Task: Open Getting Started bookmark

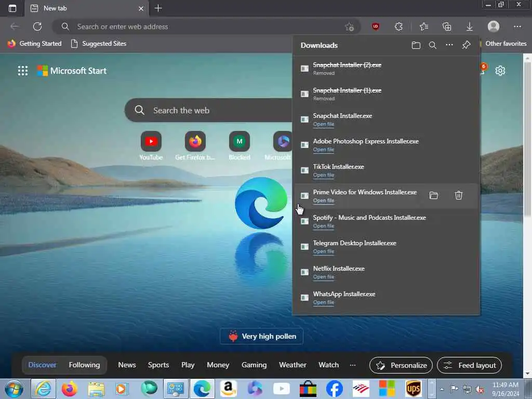Action: pyautogui.click(x=34, y=44)
